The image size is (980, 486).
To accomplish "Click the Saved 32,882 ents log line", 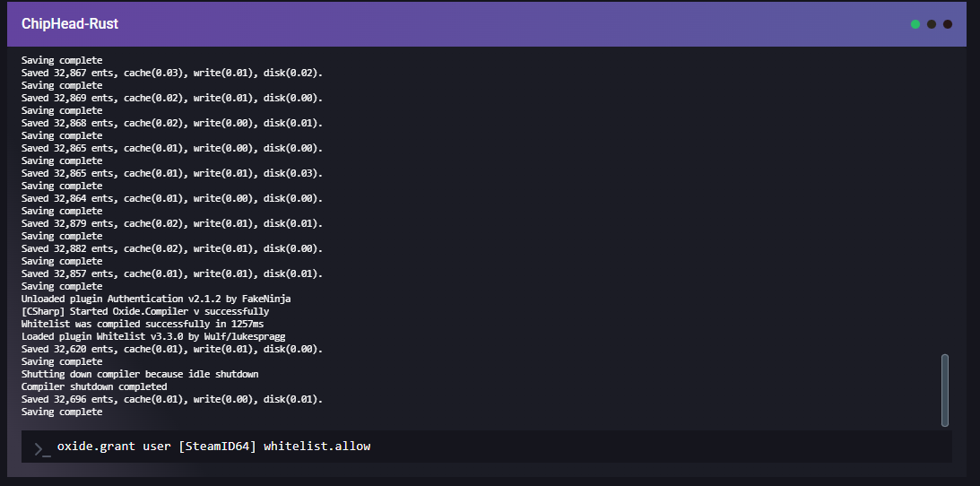I will [x=172, y=248].
